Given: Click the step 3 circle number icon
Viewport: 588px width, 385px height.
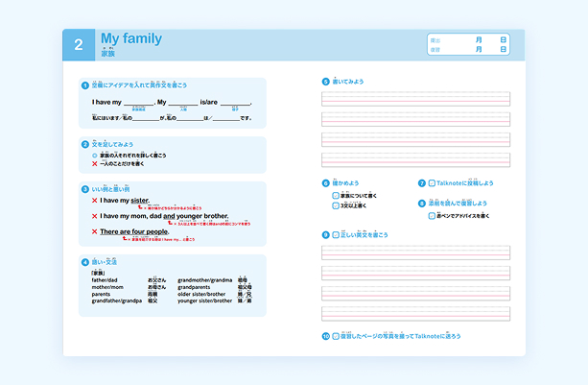Looking at the screenshot, I should click(85, 189).
